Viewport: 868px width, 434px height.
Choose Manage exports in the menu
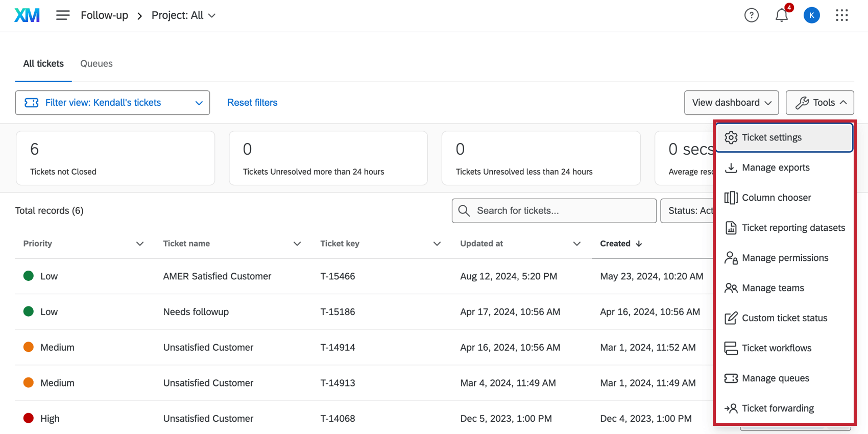[x=775, y=167]
